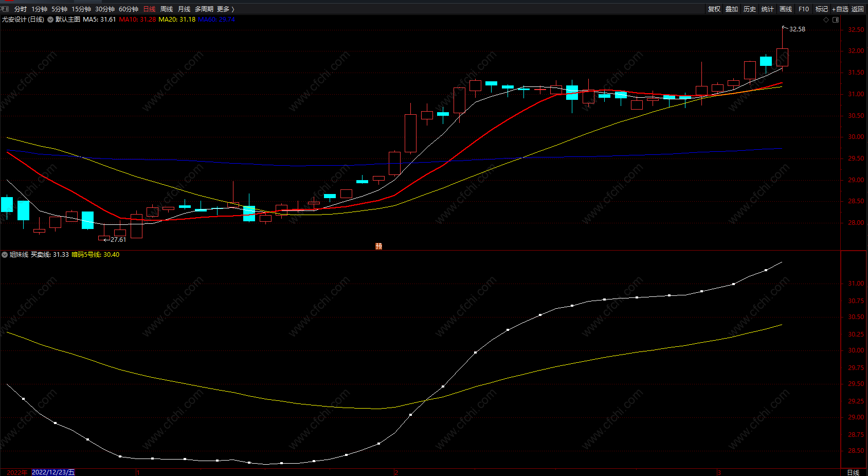Image resolution: width=868 pixels, height=476 pixels.
Task: Click the MA10: 31.28 value
Action: [137, 20]
